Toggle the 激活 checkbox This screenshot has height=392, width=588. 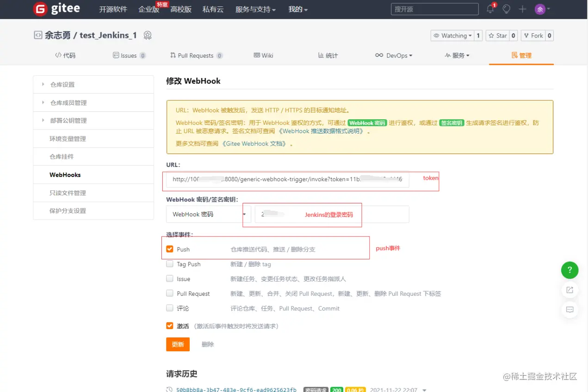pos(170,325)
